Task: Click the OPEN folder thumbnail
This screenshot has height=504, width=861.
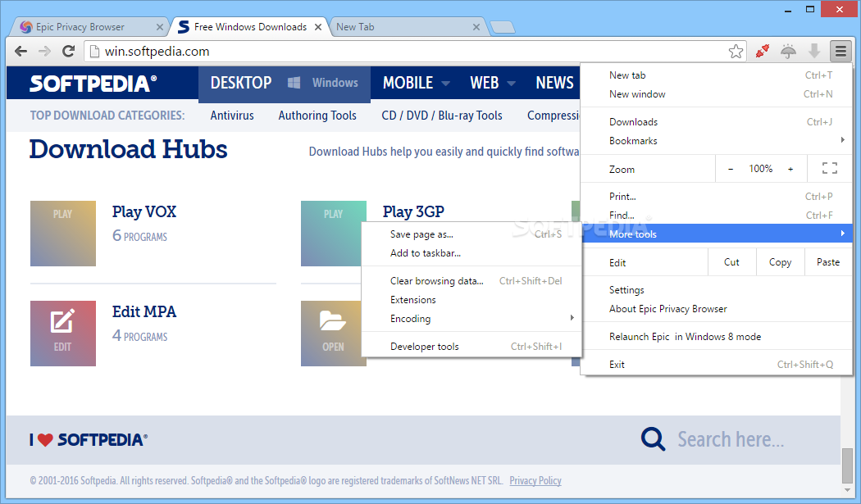Action: tap(331, 334)
